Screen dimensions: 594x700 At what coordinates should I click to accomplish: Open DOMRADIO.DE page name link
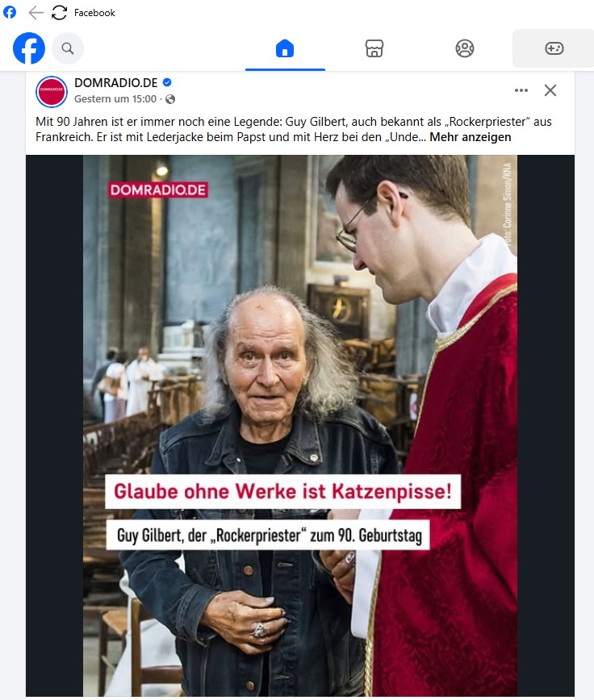pos(115,83)
